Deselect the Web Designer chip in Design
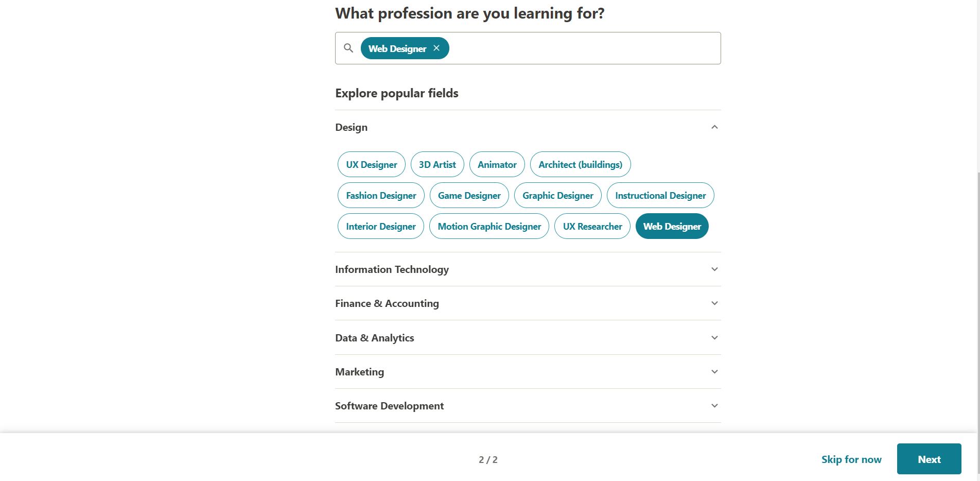Viewport: 980px width, 481px height. tap(672, 226)
